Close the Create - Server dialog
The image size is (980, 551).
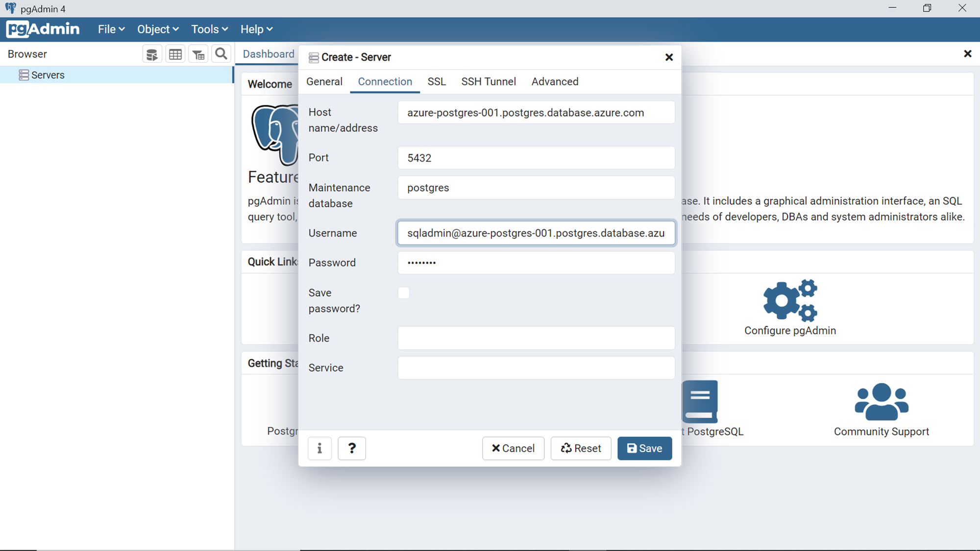[669, 57]
